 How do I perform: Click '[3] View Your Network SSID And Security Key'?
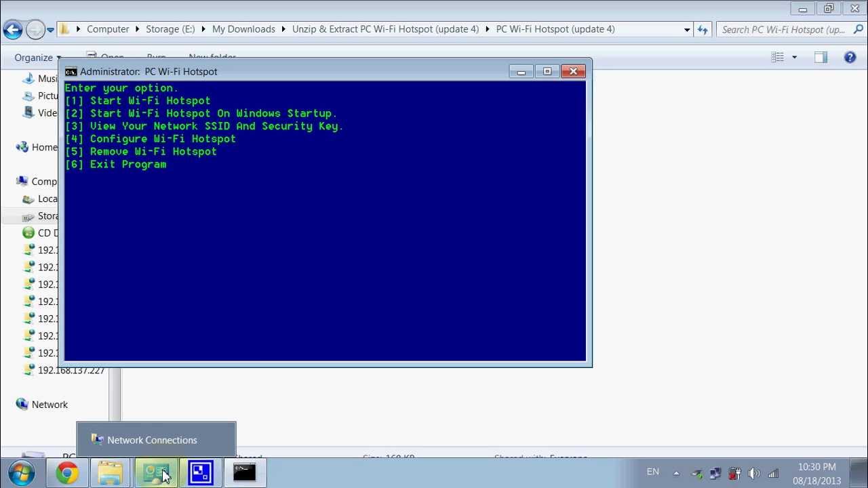(x=204, y=126)
